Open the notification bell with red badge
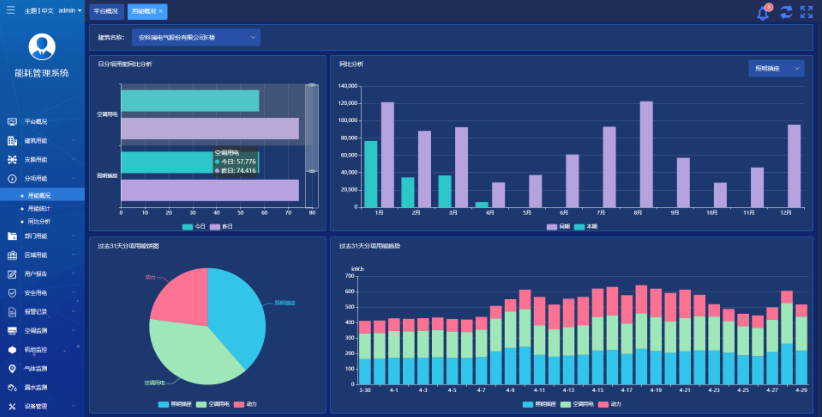Image resolution: width=822 pixels, height=417 pixels. 763,12
